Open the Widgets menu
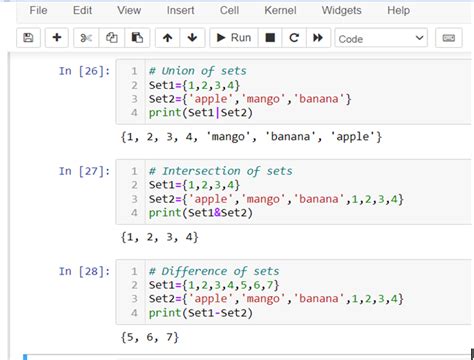Screen dimensions: 474x360 coord(342,10)
